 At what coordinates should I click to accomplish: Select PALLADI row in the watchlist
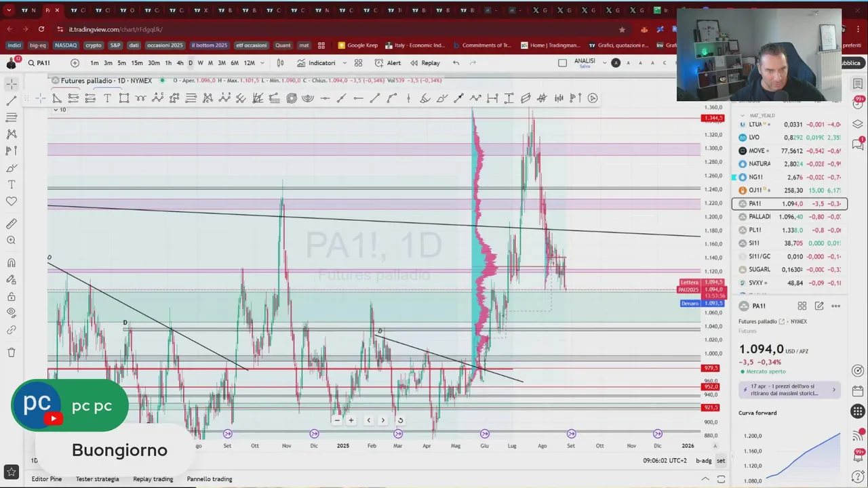790,217
